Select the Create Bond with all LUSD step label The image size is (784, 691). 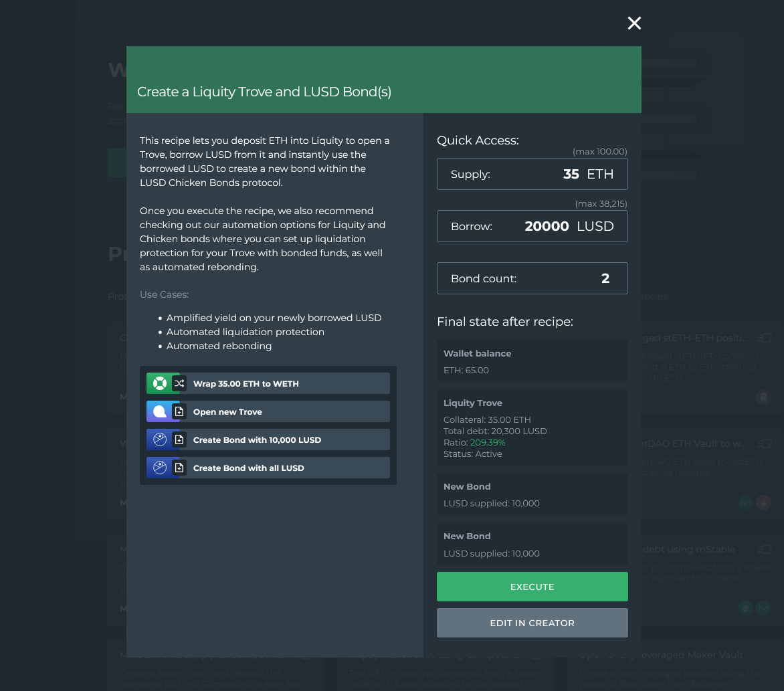click(248, 468)
